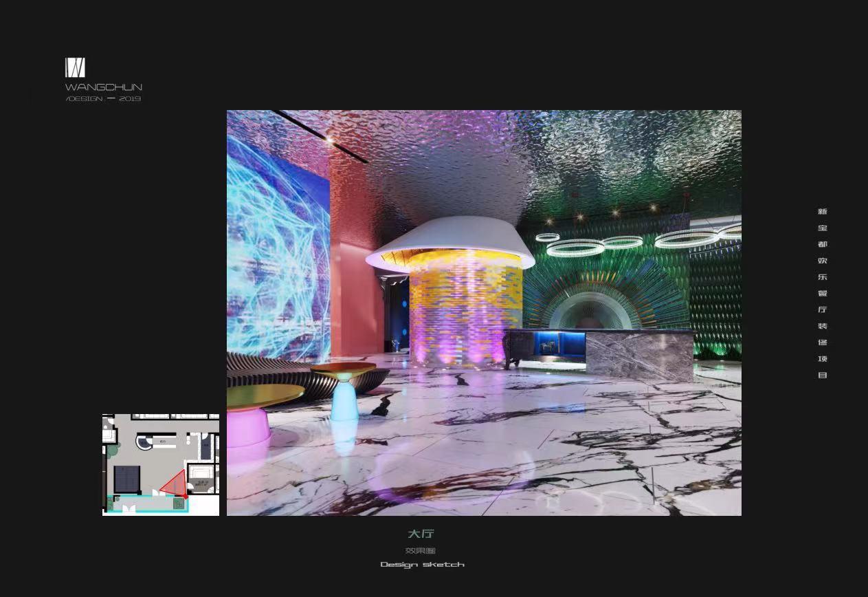Click the dark square block on floor plan
868x597 pixels.
tap(127, 478)
